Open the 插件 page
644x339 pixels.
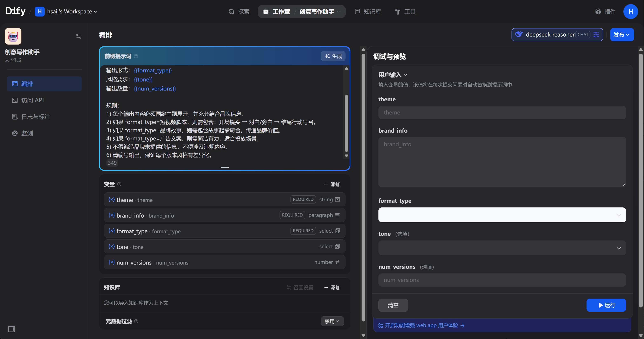coord(605,12)
